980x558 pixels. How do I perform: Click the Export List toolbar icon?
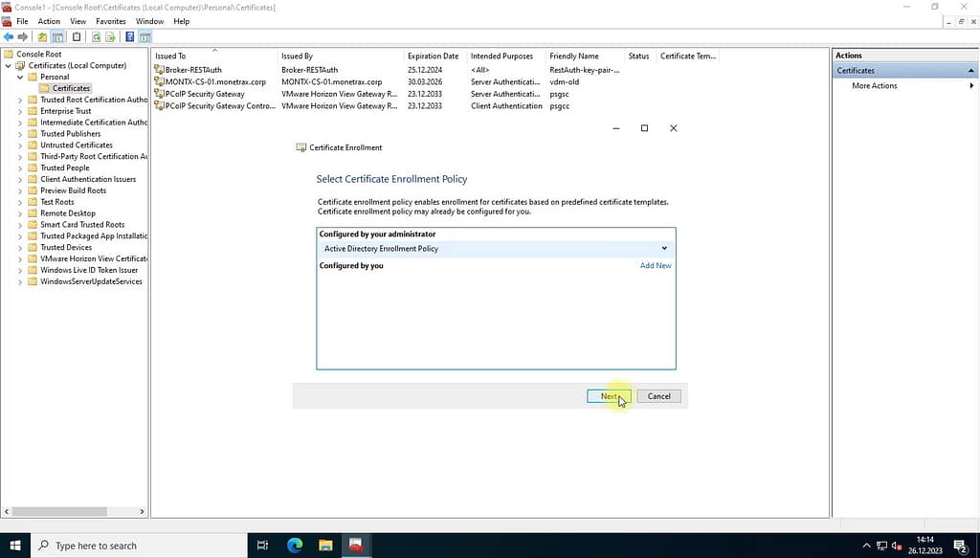coord(111,37)
